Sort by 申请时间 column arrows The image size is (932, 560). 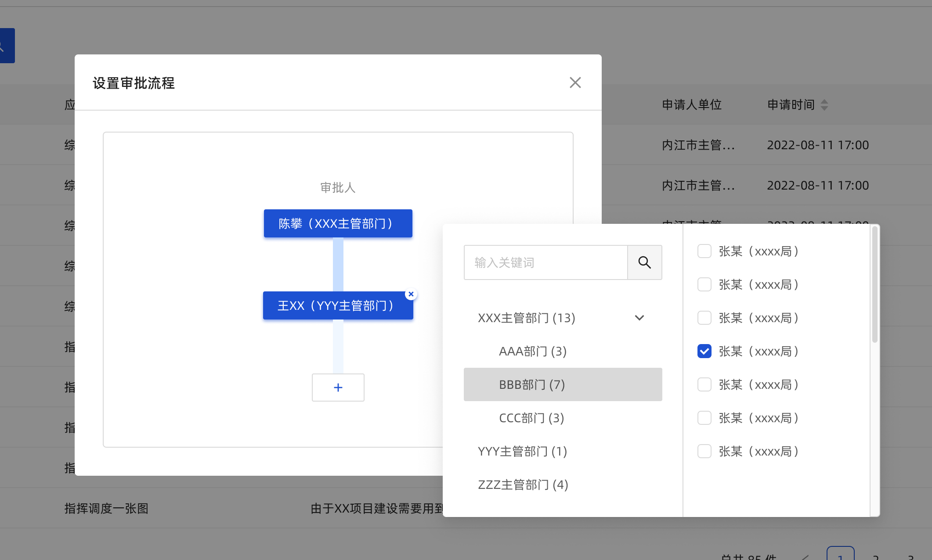[x=824, y=104]
